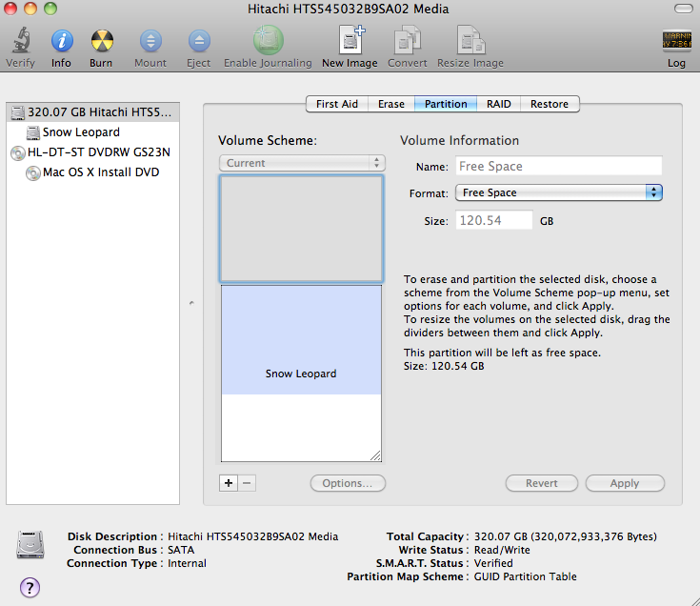
Task: Open the Volume Scheme Current dropdown
Action: point(302,163)
